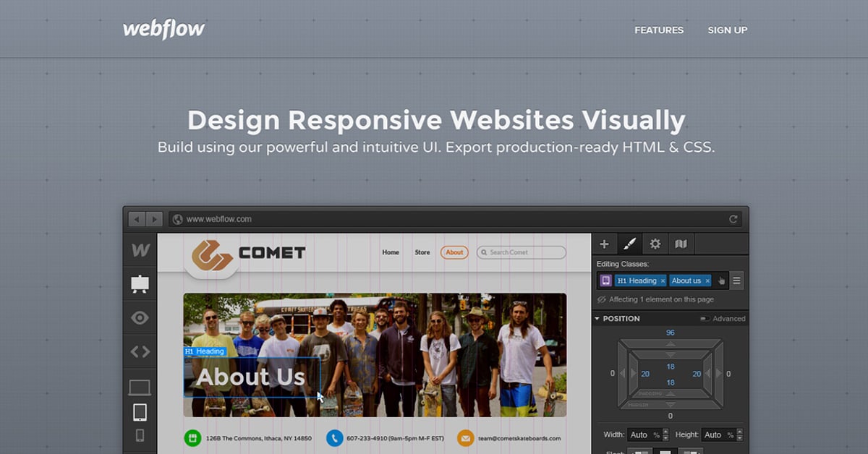Open the Style brush tab

629,244
